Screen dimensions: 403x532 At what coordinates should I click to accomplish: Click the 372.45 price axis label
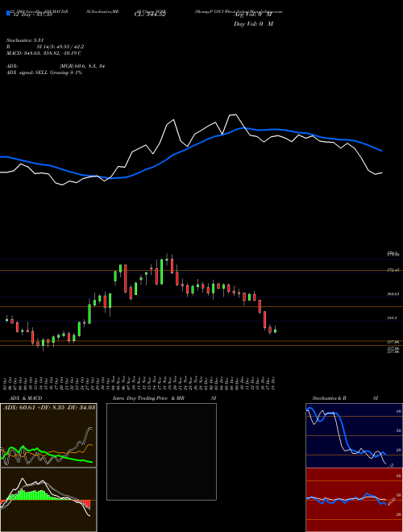pyautogui.click(x=393, y=270)
